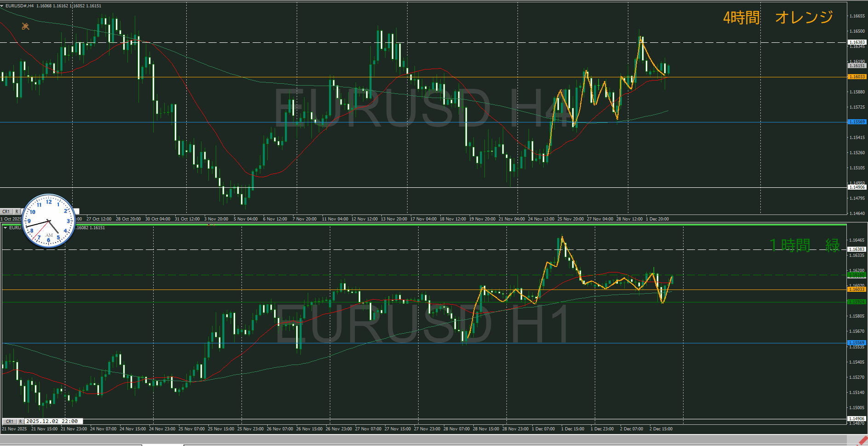Click the red pencil icon at bottom right
Viewport: 868px width, 446px height.
(x=862, y=440)
